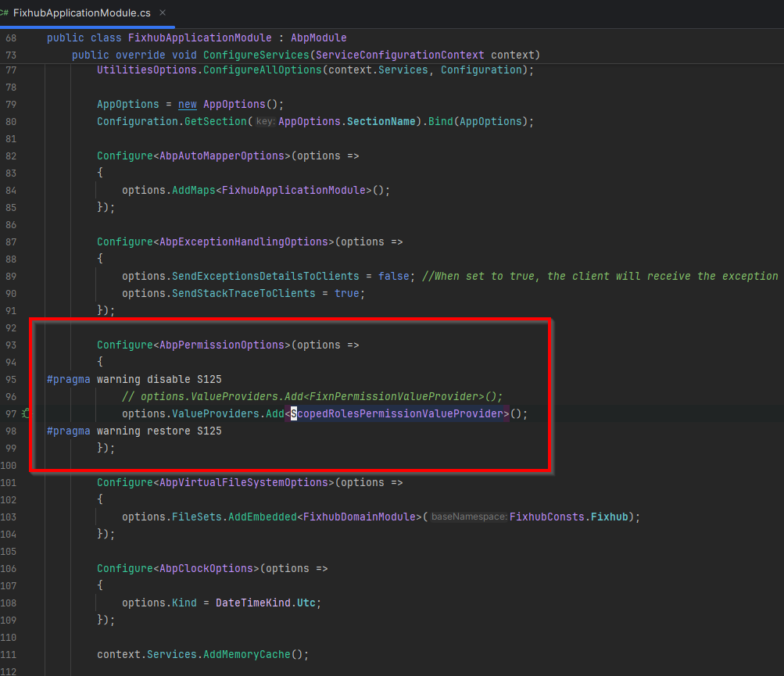Click the underlined 'new' keyword on line 79
Viewport: 784px width, 676px height.
pos(188,105)
